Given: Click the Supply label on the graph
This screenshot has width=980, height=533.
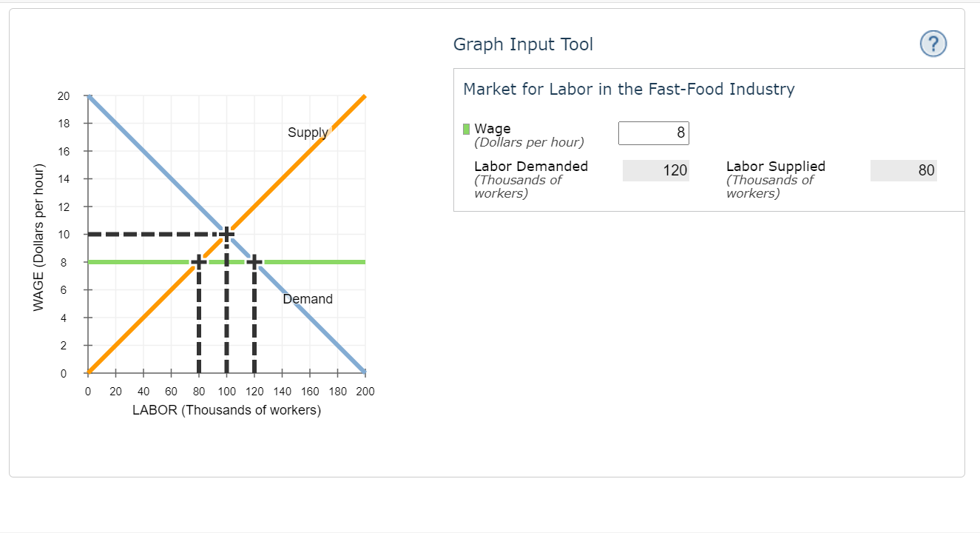Looking at the screenshot, I should (308, 133).
